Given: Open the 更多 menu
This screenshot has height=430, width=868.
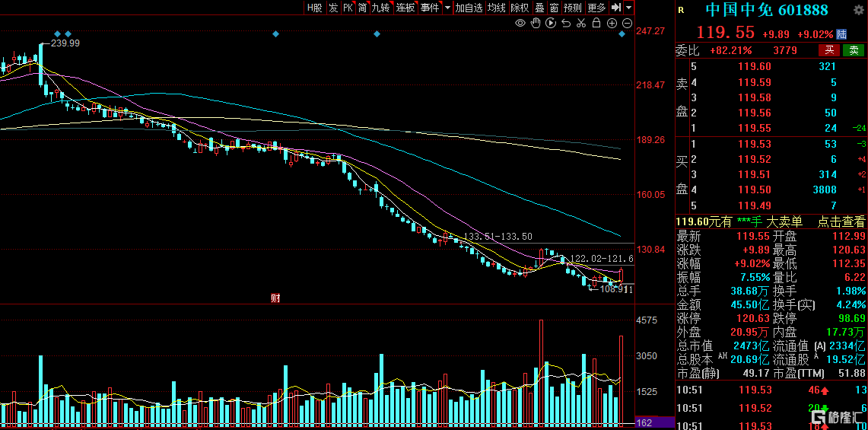Looking at the screenshot, I should click(596, 8).
